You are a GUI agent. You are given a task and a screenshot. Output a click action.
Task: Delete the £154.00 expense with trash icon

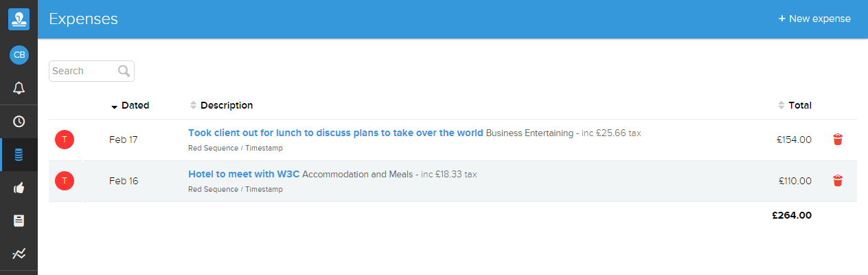click(x=837, y=140)
